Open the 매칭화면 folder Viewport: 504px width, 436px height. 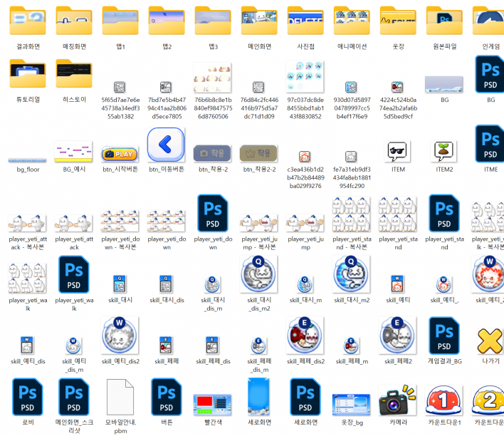pos(74,21)
